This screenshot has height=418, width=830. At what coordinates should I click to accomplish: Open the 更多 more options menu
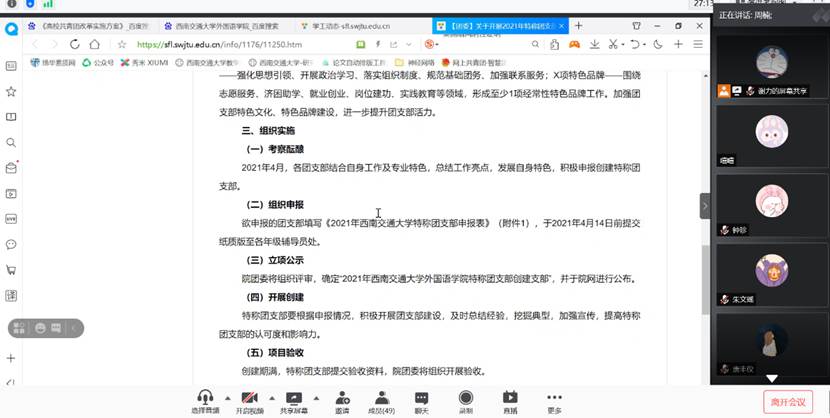(554, 402)
